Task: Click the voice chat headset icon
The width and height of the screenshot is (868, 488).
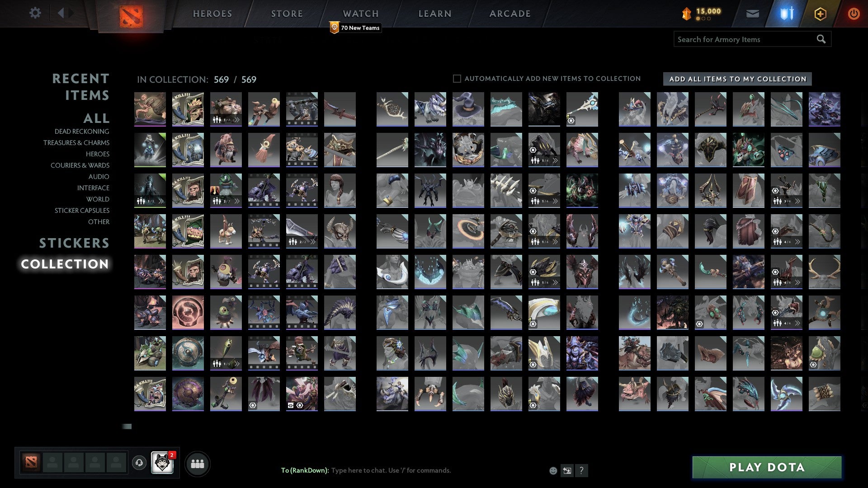Action: (x=139, y=463)
